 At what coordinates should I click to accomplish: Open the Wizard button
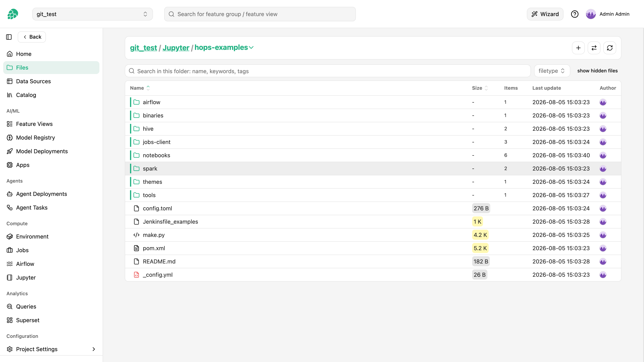[545, 14]
